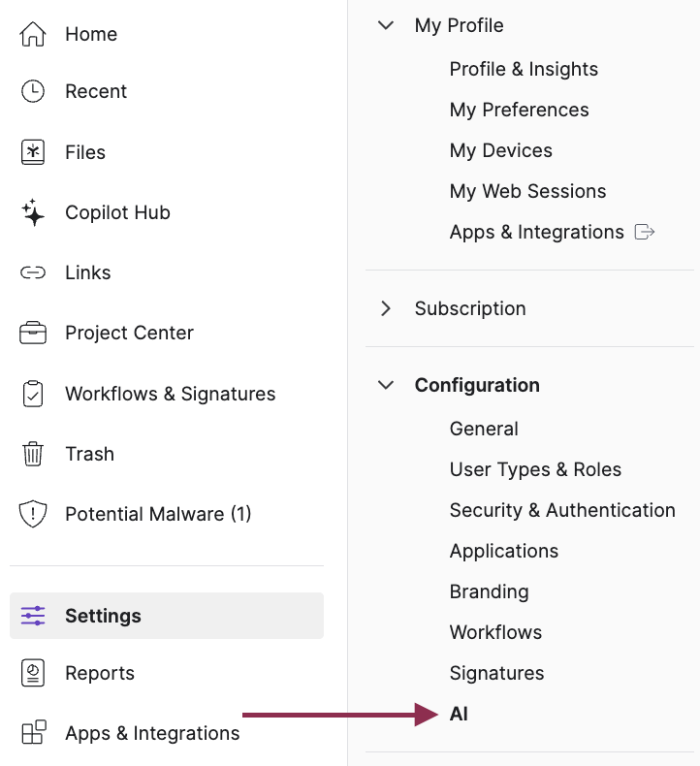Open the AI configuration page

(x=459, y=714)
